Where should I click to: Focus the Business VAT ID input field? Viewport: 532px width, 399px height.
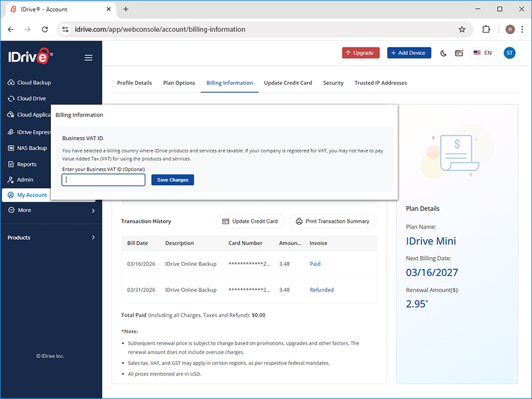click(103, 180)
